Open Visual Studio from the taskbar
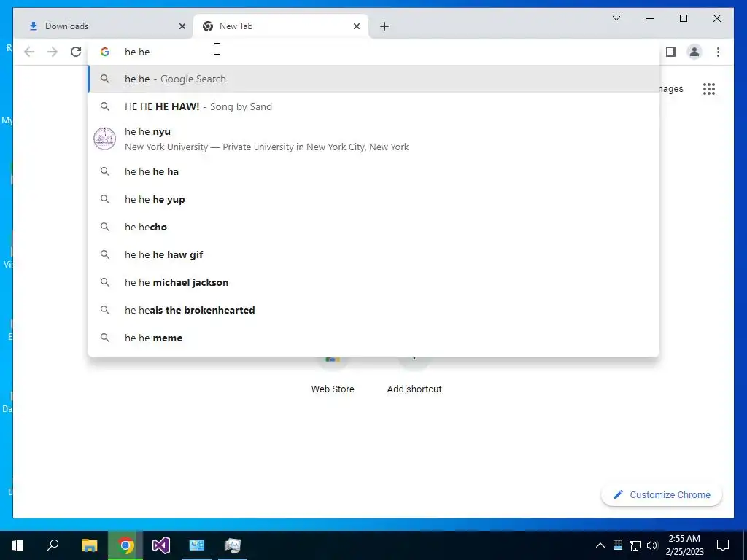This screenshot has width=747, height=560. [x=161, y=545]
